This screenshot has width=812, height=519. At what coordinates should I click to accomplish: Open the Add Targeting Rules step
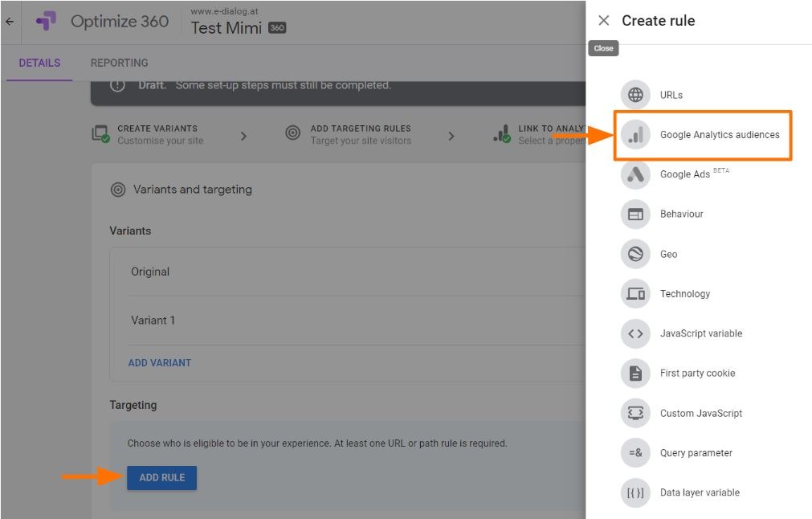point(360,134)
